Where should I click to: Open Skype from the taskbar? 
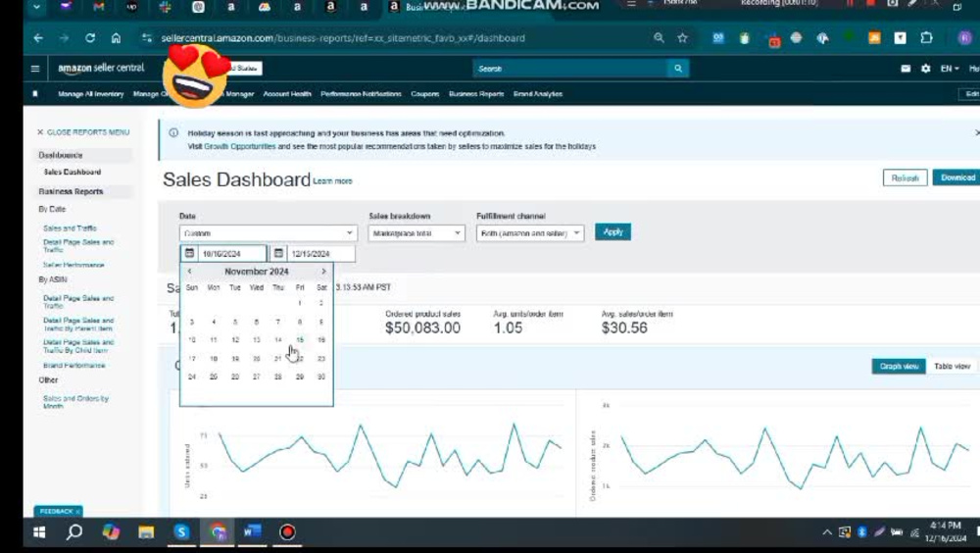182,531
